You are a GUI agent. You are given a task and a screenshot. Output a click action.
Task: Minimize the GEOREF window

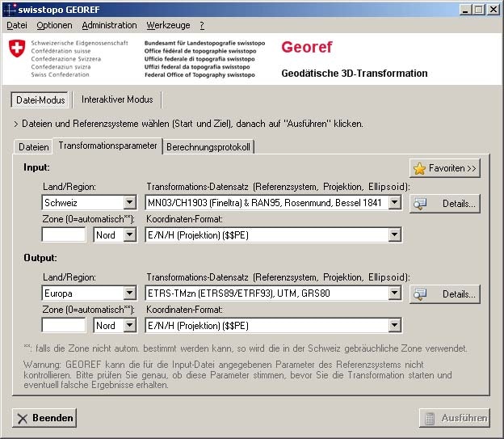pyautogui.click(x=465, y=10)
